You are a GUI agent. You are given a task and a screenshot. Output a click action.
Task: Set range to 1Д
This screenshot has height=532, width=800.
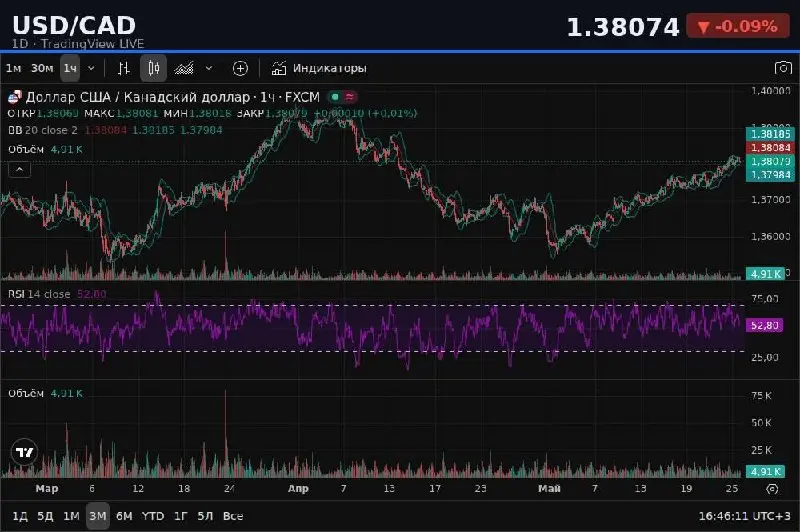19,516
